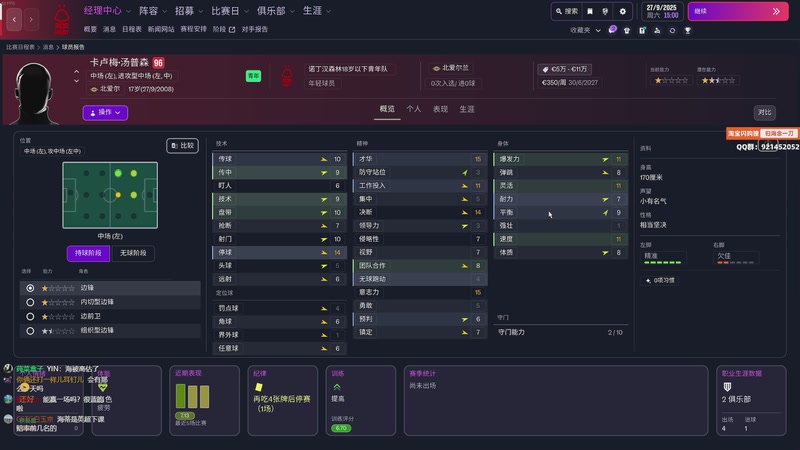
Task: Select the 组织型边锋 role radio button
Action: (30, 331)
